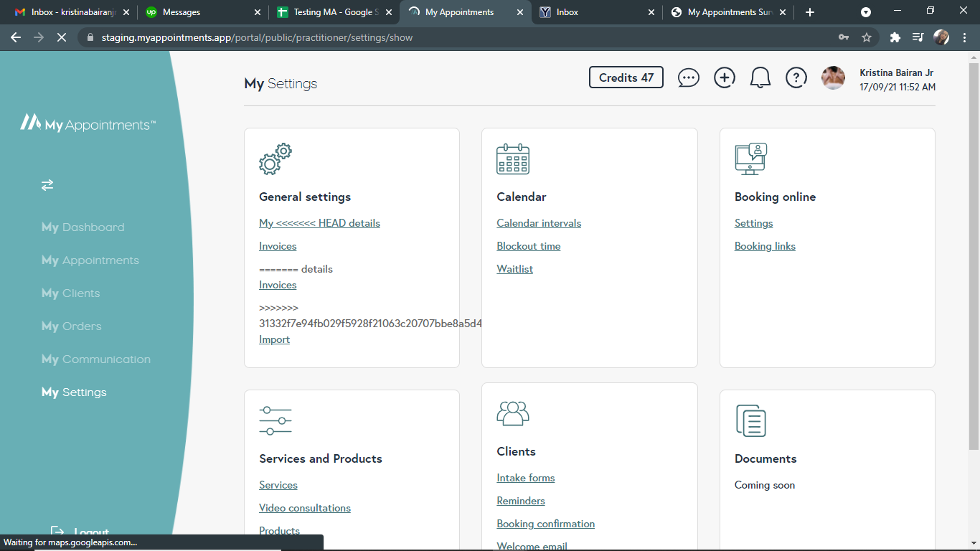
Task: Click the browser address bar
Action: pyautogui.click(x=459, y=37)
